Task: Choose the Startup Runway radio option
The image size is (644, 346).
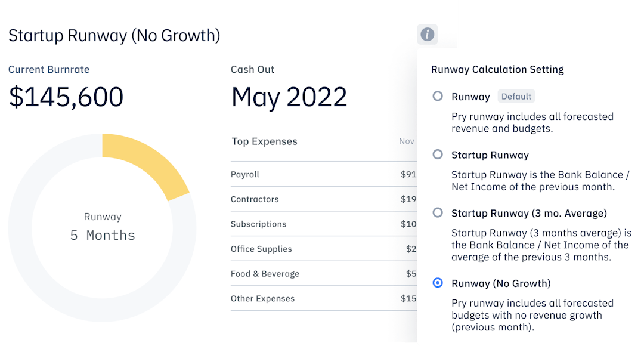Action: point(438,155)
